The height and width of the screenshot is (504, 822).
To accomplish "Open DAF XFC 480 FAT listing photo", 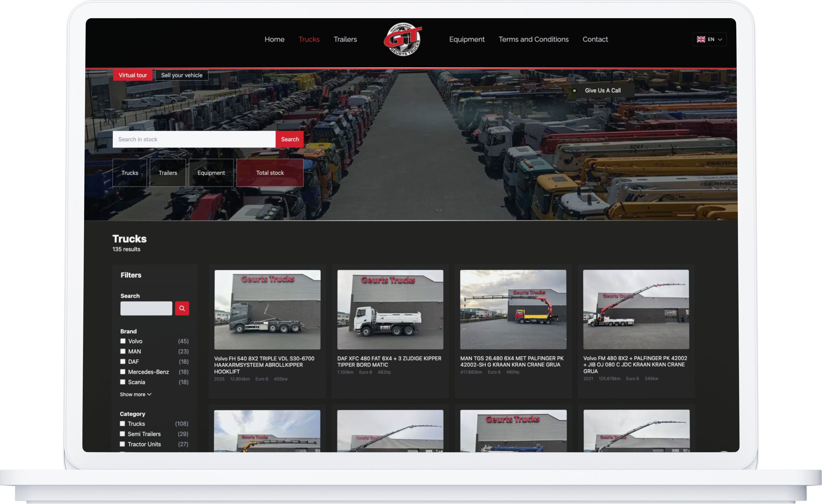I will [x=390, y=310].
